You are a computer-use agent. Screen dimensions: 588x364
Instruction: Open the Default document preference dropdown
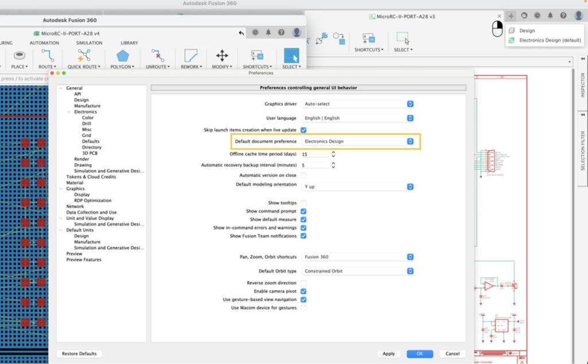358,141
